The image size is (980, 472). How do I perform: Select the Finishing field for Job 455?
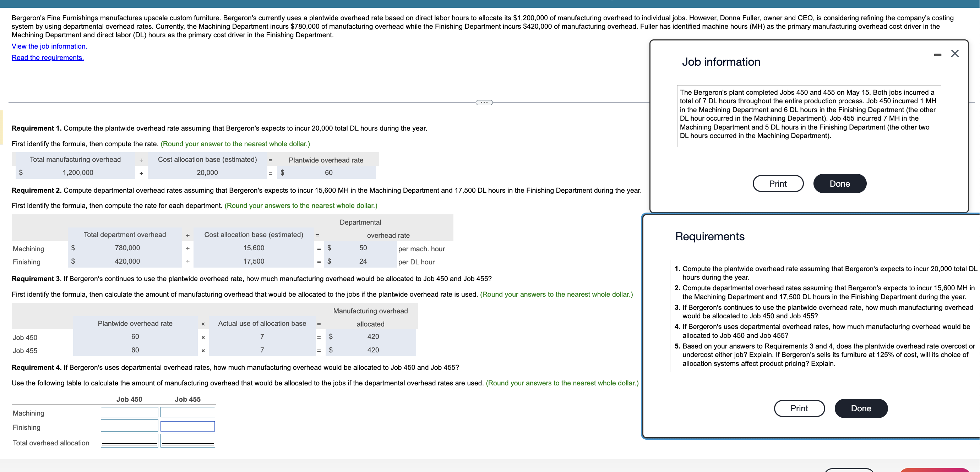coord(187,426)
